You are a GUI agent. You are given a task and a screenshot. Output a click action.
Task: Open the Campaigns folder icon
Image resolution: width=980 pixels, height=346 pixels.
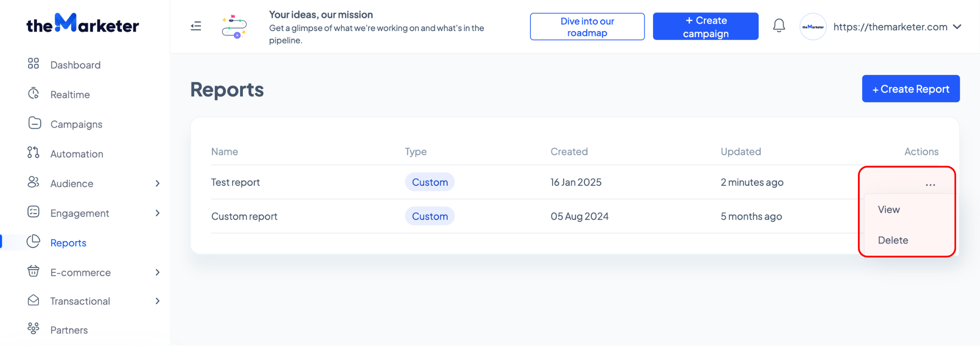(x=35, y=123)
